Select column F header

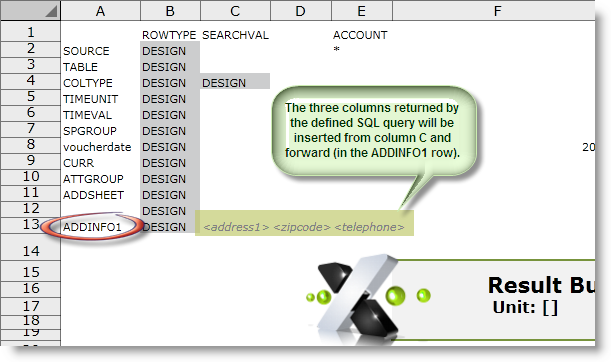coord(494,11)
